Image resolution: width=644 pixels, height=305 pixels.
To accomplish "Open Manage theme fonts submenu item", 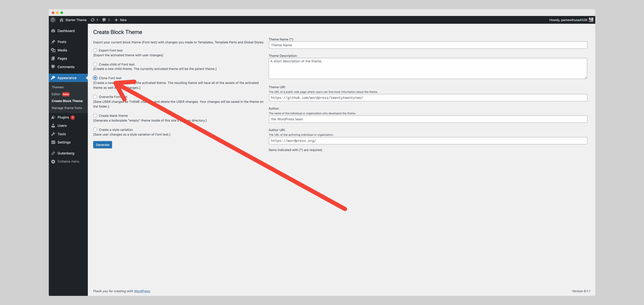I will [67, 108].
